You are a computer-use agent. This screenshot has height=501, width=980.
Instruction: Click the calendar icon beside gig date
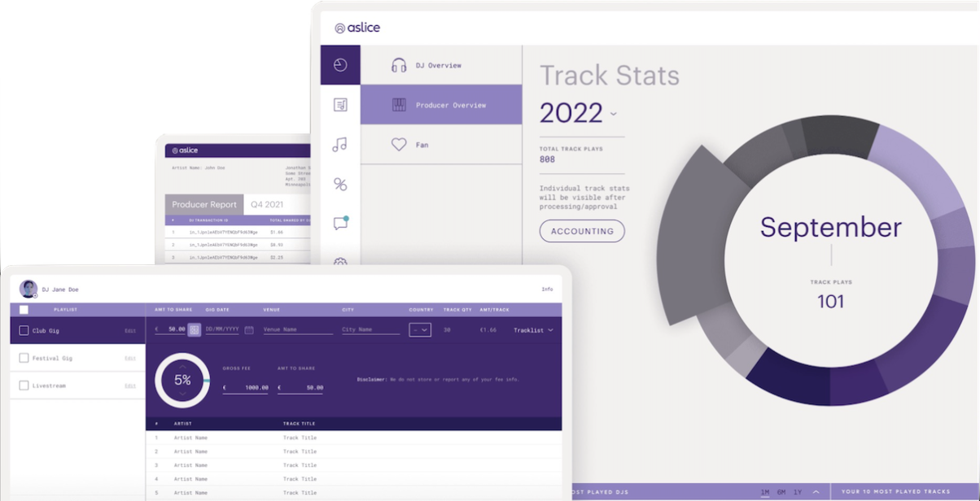pyautogui.click(x=249, y=329)
